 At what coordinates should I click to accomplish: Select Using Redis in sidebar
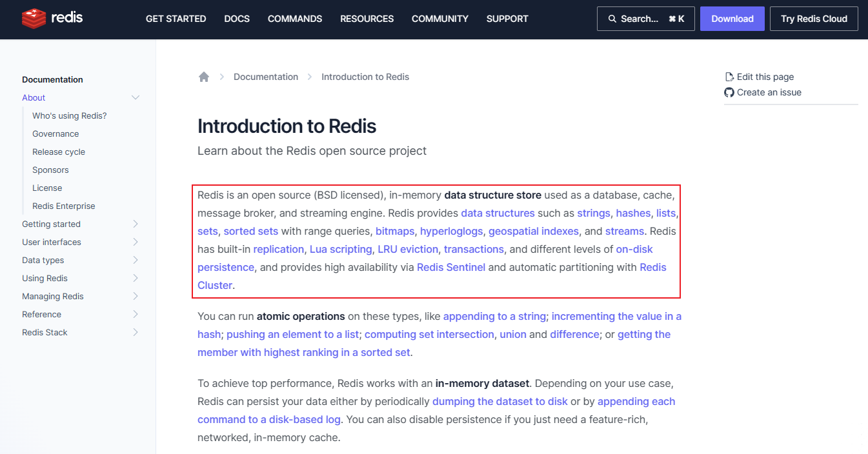(x=45, y=278)
